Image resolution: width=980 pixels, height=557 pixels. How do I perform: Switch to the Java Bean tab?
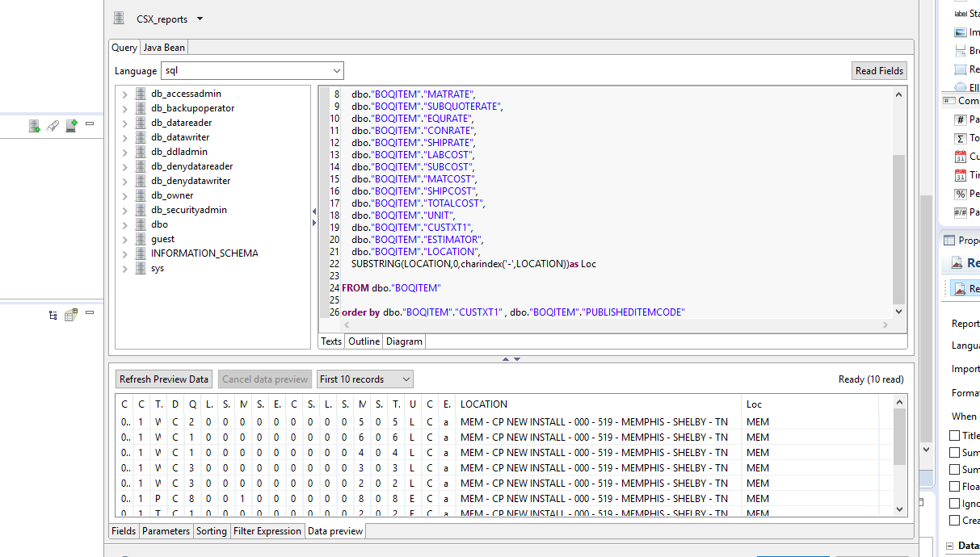[x=164, y=48]
